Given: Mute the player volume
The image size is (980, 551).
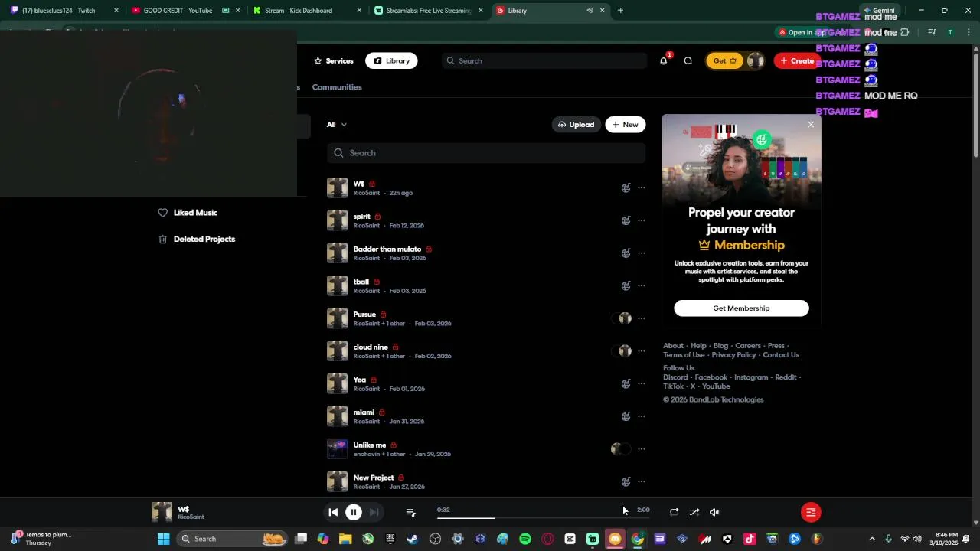Looking at the screenshot, I should click(714, 512).
